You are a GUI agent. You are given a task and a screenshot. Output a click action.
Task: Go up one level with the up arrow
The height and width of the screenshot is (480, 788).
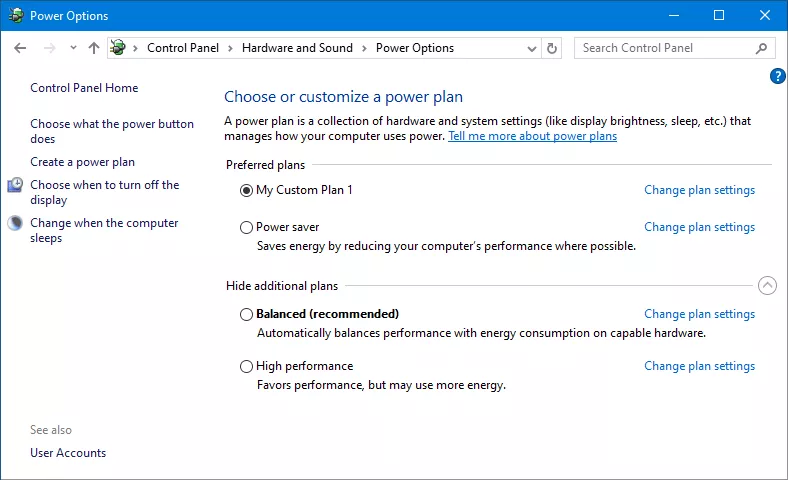point(93,48)
